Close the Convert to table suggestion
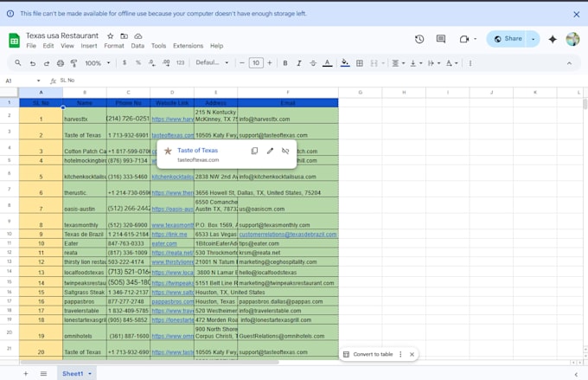The image size is (588, 380). [412, 354]
